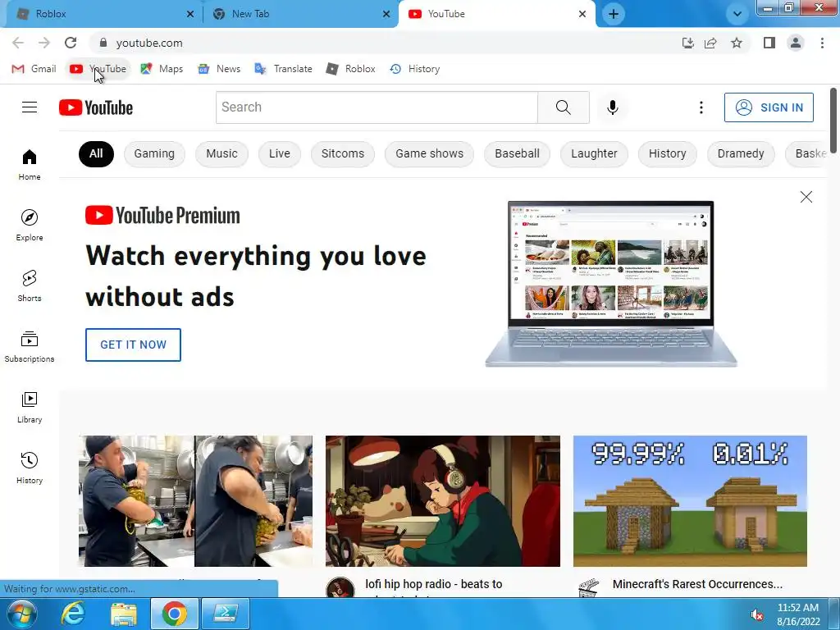Select the All filter chip
Image resolution: width=840 pixels, height=630 pixels.
(96, 153)
